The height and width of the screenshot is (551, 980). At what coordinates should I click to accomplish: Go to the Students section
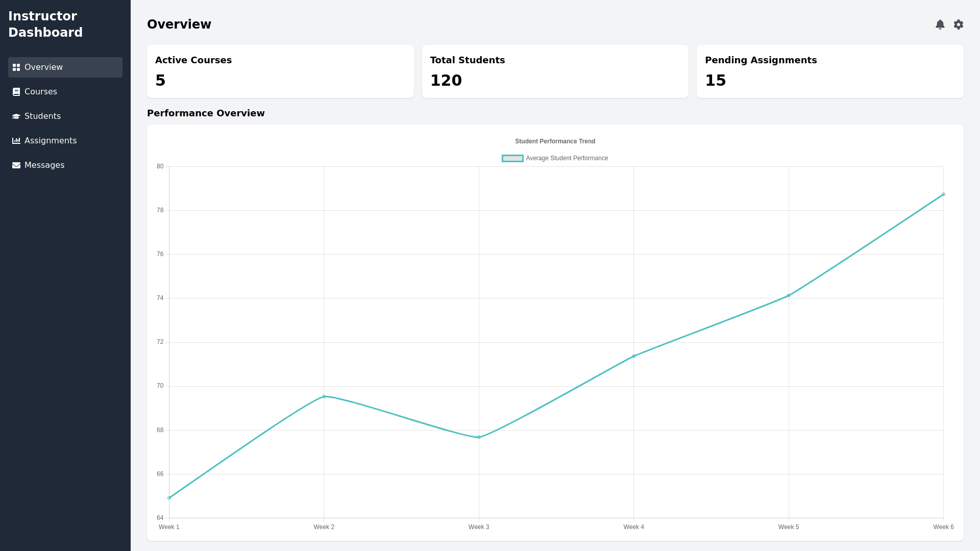click(42, 116)
